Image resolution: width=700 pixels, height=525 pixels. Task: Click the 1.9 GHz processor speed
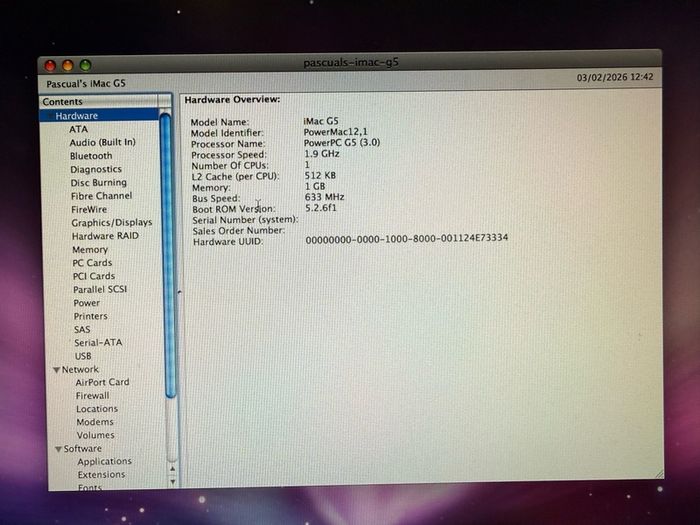pos(322,154)
